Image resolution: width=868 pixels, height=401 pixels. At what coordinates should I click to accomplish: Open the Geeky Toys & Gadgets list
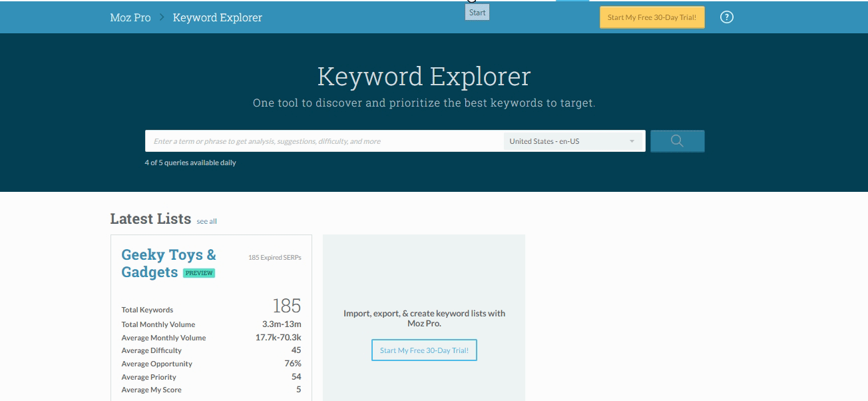(x=168, y=263)
